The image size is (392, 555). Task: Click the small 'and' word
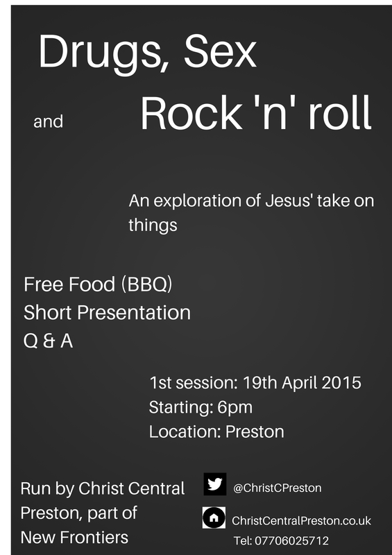48,121
